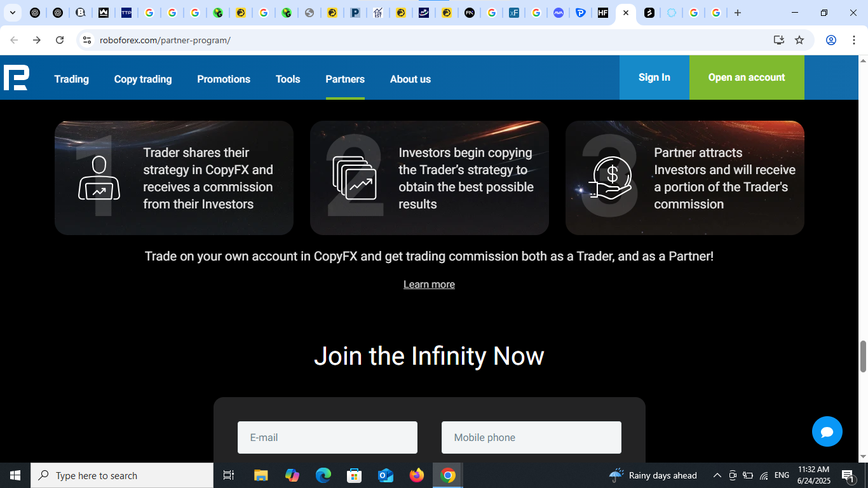Click the Join the Infinity Now heading

click(x=429, y=356)
